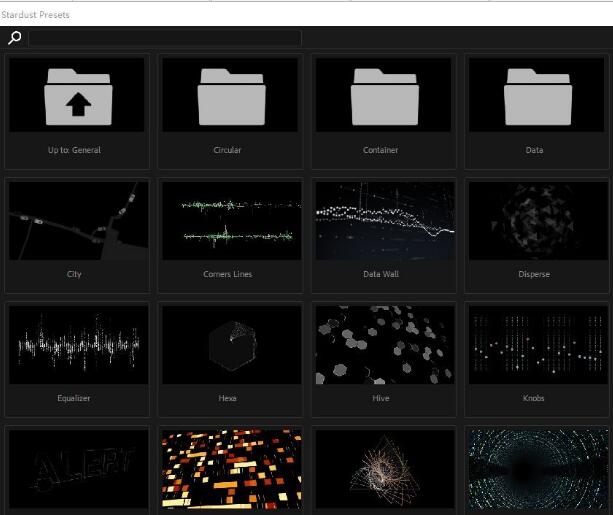Click the search magnifier icon
The height and width of the screenshot is (515, 613).
tap(15, 38)
